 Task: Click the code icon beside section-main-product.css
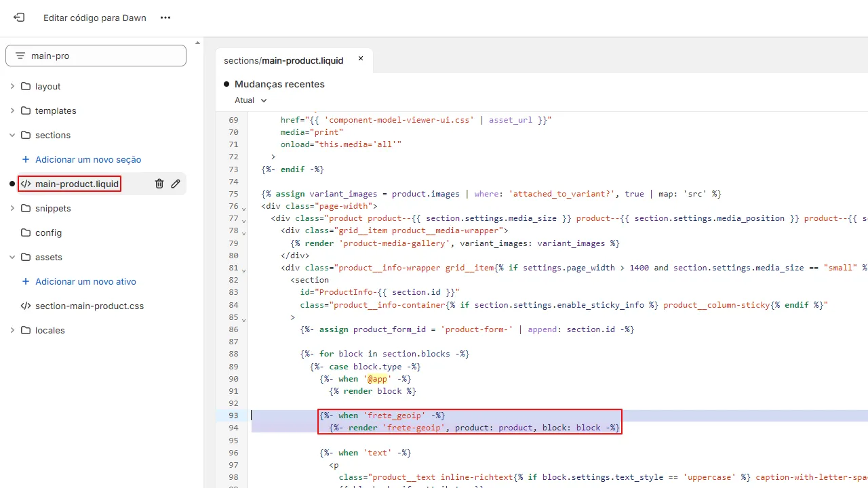click(26, 306)
